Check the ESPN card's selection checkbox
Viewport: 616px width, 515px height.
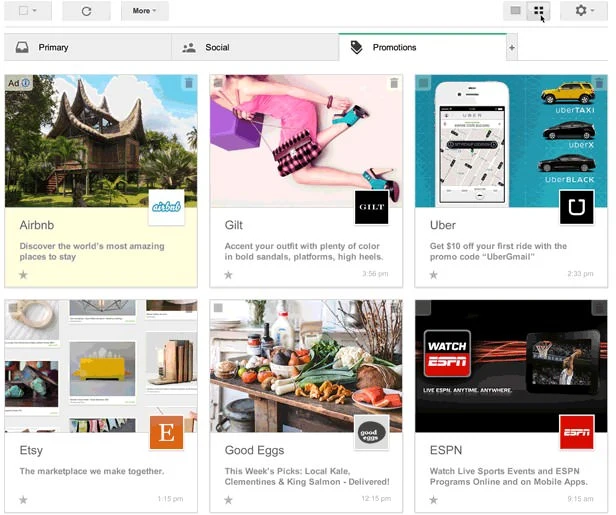424,308
